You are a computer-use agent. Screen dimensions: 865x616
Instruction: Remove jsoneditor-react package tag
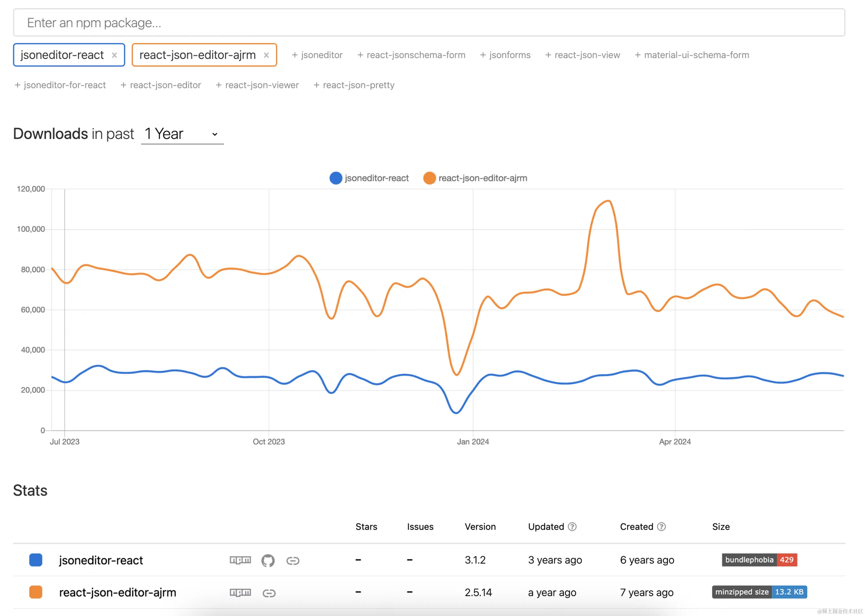coord(114,55)
